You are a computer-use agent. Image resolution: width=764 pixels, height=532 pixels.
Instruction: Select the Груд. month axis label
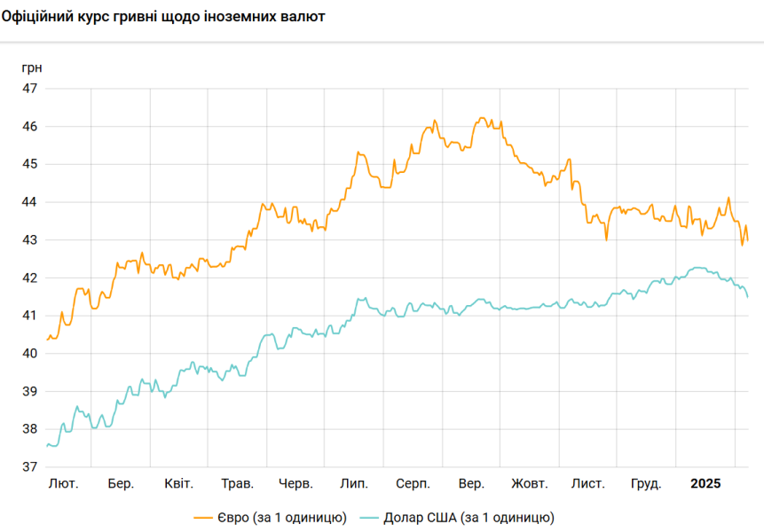click(x=646, y=484)
